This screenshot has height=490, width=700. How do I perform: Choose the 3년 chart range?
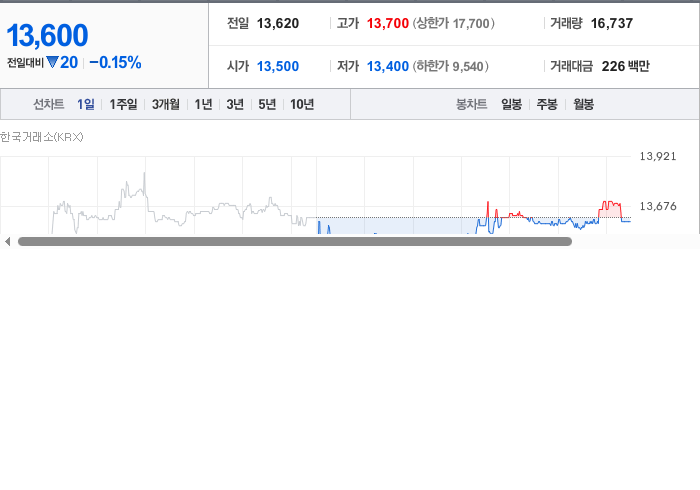[x=235, y=104]
